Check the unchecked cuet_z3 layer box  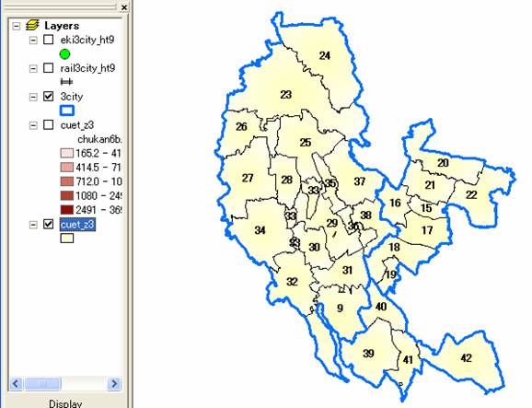[49, 125]
